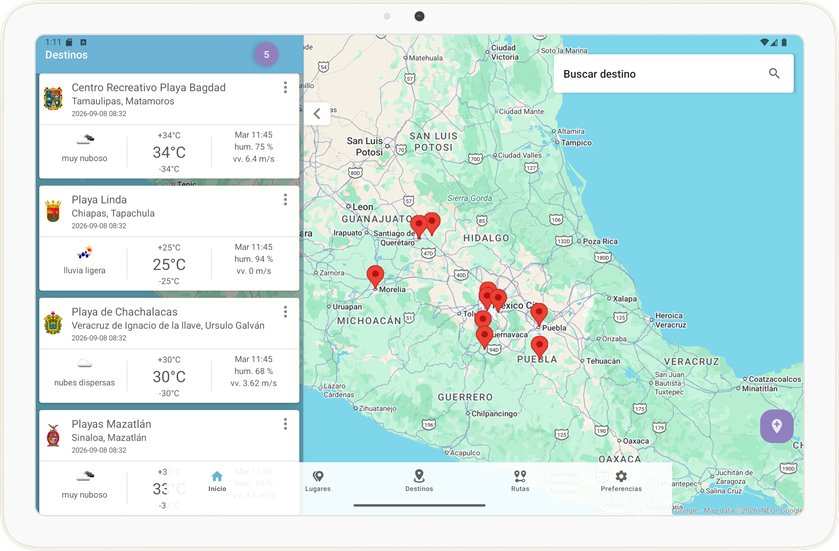This screenshot has height=551, width=839.
Task: Click 'Sinaloa, Mazatlán' location text
Action: tap(109, 438)
